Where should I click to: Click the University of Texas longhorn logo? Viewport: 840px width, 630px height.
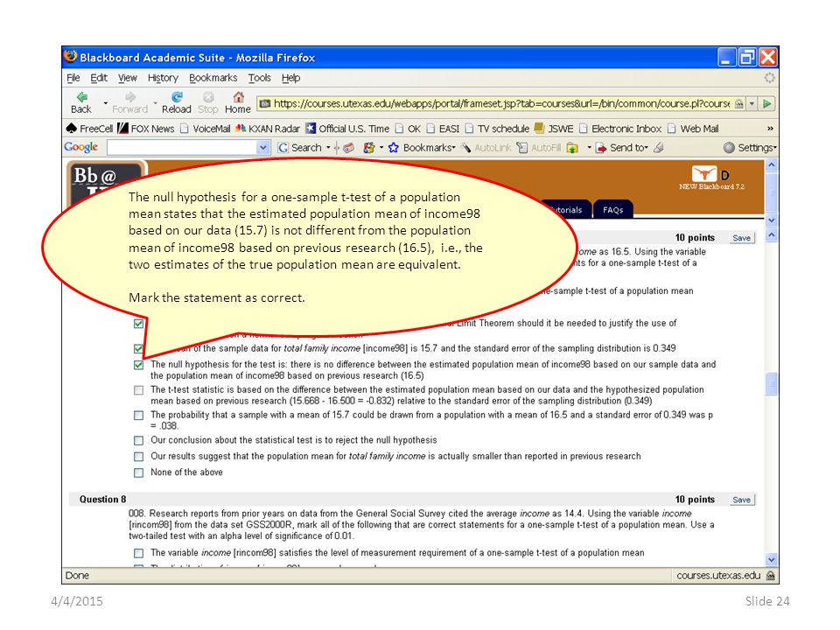[x=703, y=173]
